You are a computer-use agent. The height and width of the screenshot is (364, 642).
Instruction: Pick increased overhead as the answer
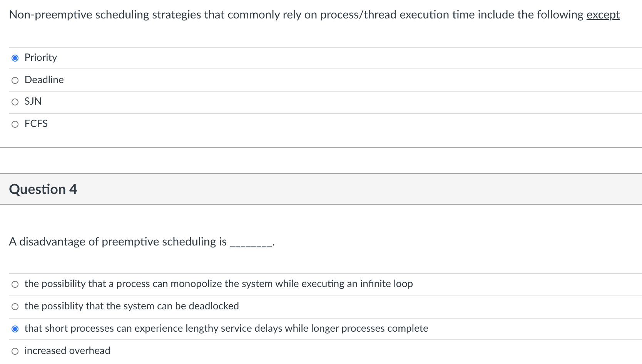[15, 351]
